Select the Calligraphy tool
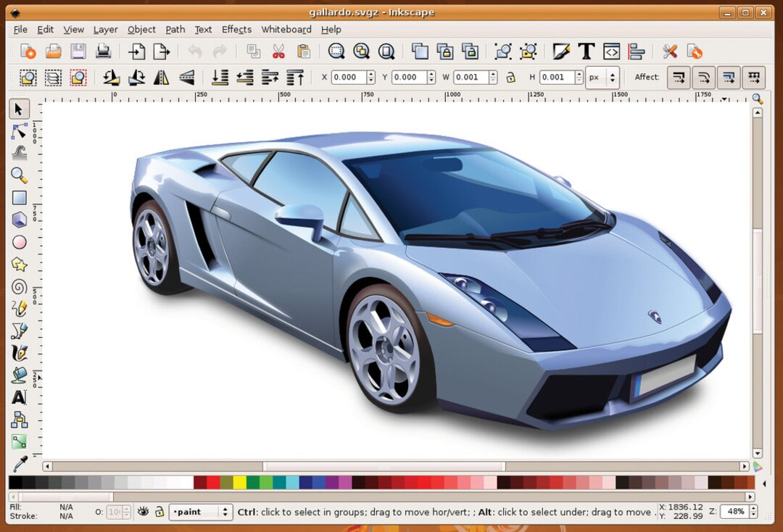783x532 pixels. (20, 353)
